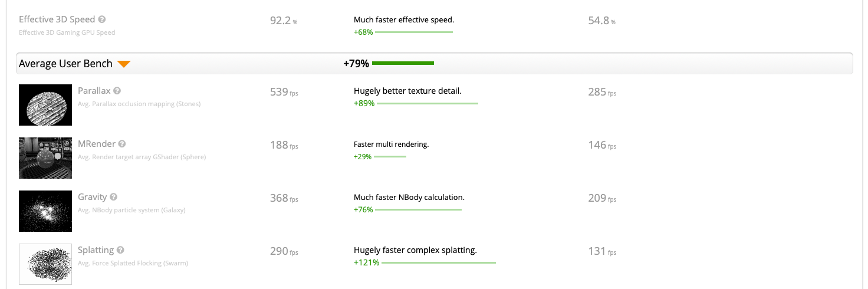Click the MRender benchmark label
This screenshot has height=289, width=868.
[x=96, y=144]
